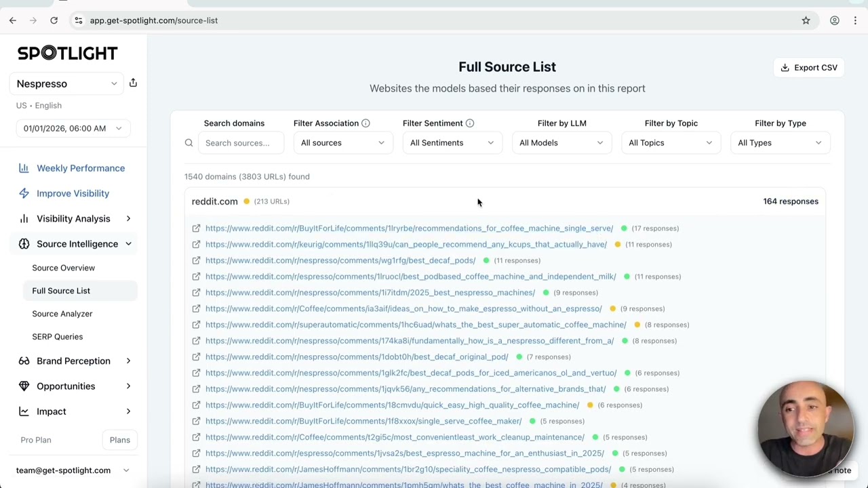Screen dimensions: 868x488
Task: Click the 'US · English' locale text
Action: click(39, 106)
